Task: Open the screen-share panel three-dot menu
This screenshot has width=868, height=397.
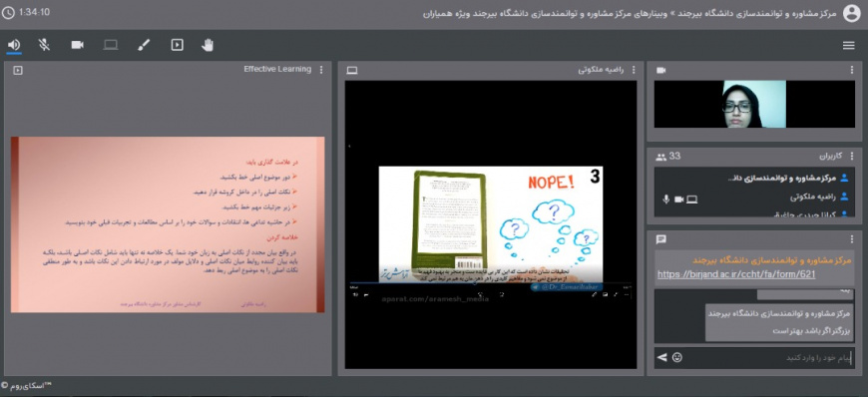Action: click(634, 70)
